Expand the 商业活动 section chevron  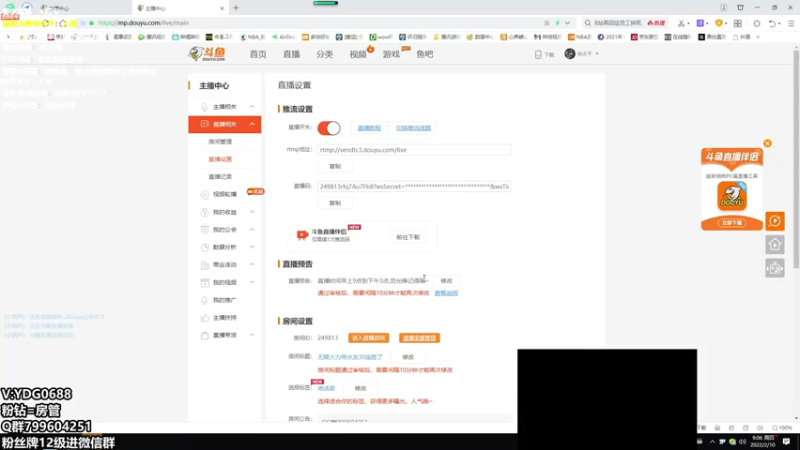(252, 264)
